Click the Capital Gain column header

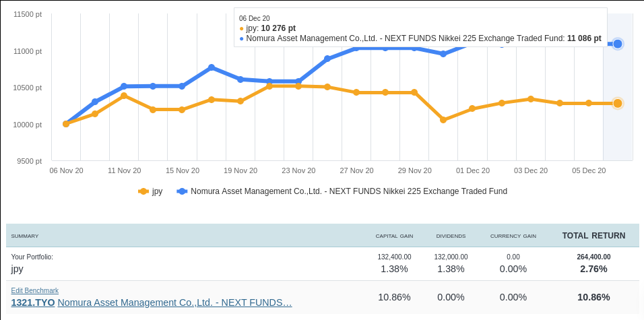(x=394, y=236)
